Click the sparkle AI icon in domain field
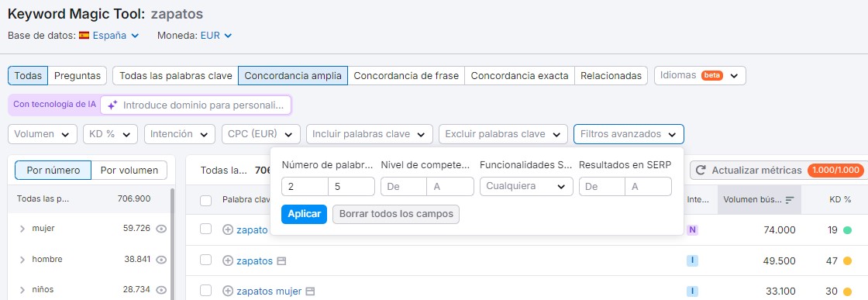Image resolution: width=868 pixels, height=300 pixels. 112,105
